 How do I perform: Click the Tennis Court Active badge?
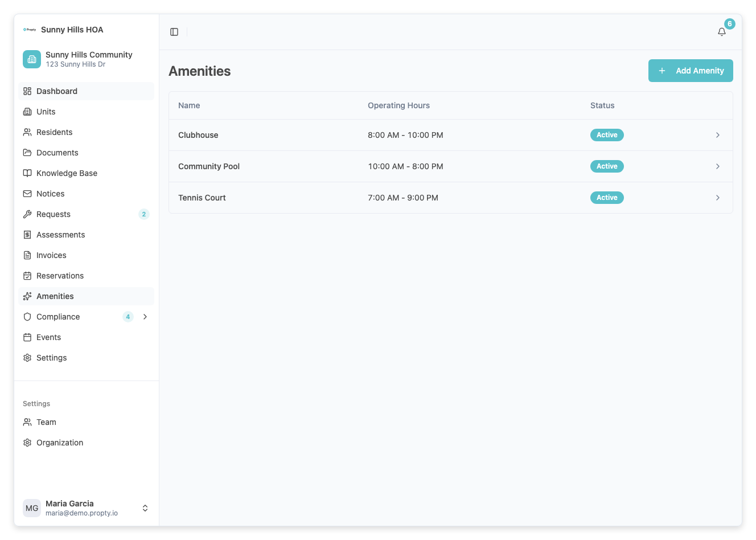(x=606, y=198)
